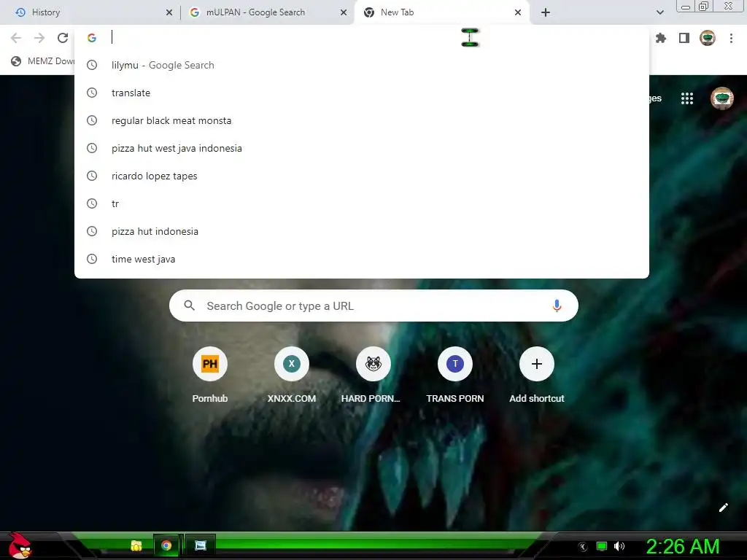Click clock icon beside 'ricardo lopez tapes'
Screen dimensions: 747x560
(x=92, y=176)
